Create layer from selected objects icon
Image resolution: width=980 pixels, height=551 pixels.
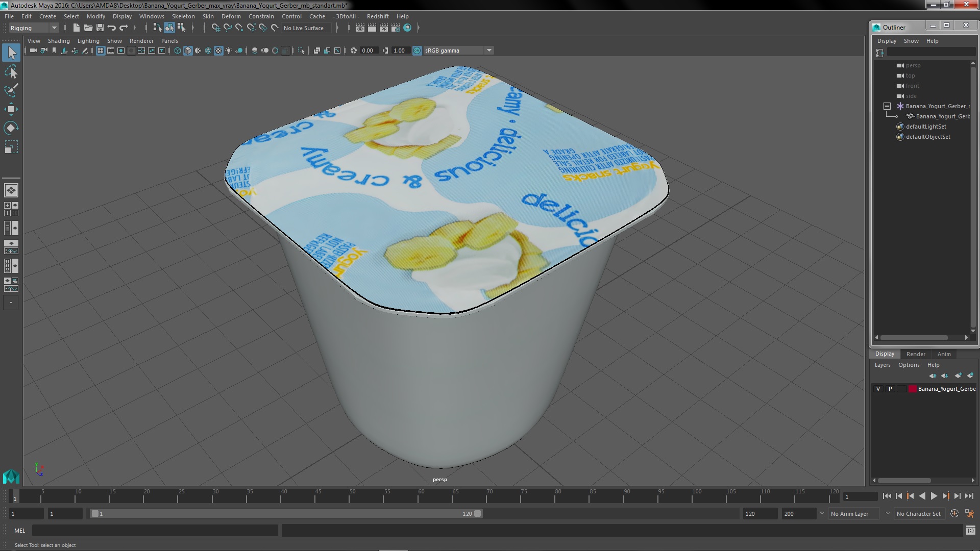(x=970, y=375)
